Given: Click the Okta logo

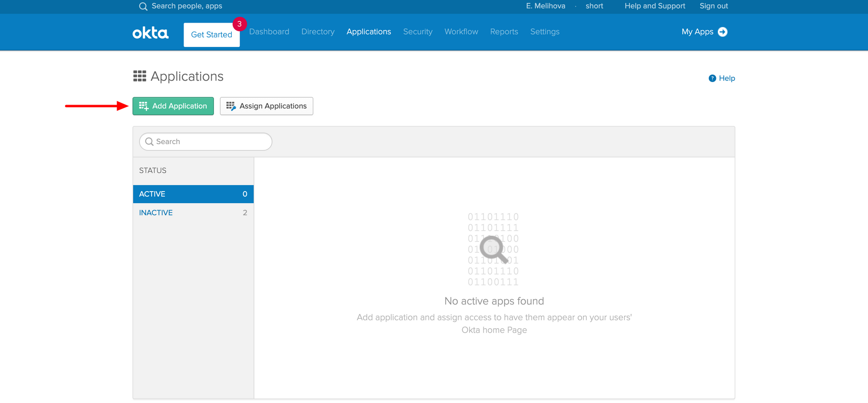Looking at the screenshot, I should click(x=150, y=33).
